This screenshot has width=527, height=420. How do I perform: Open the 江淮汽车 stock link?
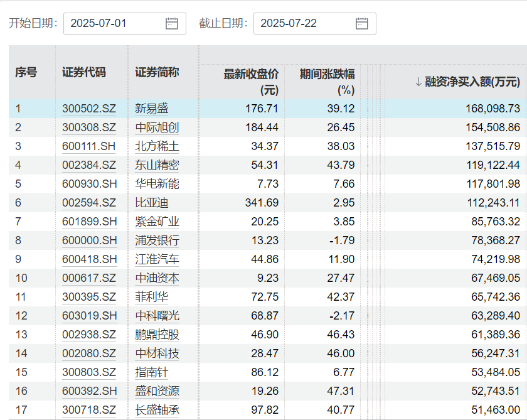(x=157, y=259)
